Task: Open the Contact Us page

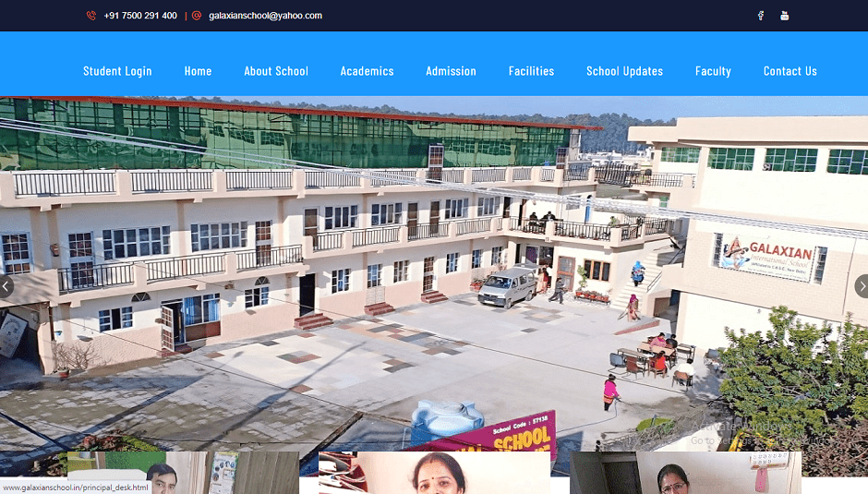Action: pyautogui.click(x=790, y=71)
